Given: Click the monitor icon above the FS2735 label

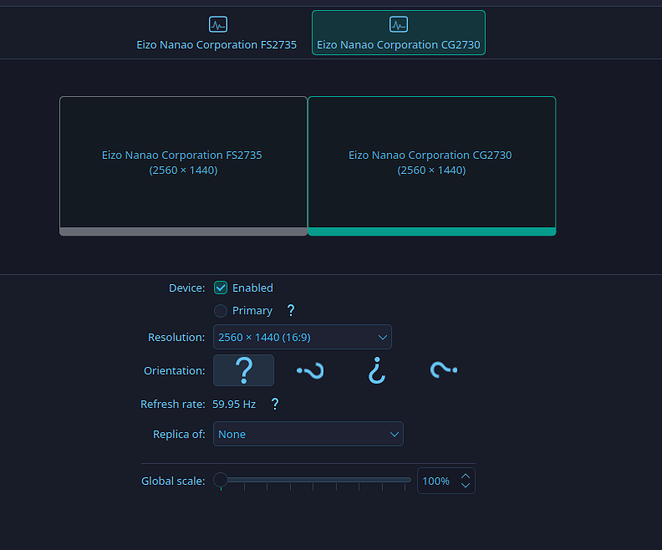Looking at the screenshot, I should click(217, 25).
